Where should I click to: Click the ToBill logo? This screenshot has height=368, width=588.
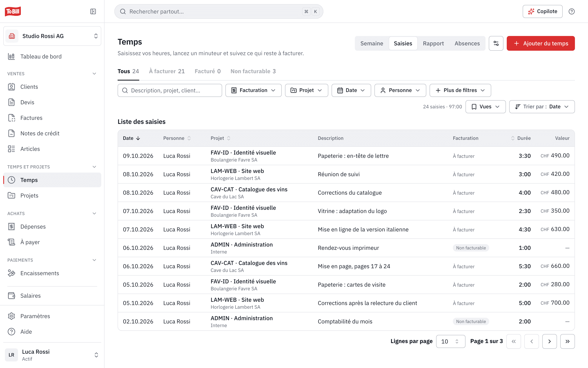[13, 11]
